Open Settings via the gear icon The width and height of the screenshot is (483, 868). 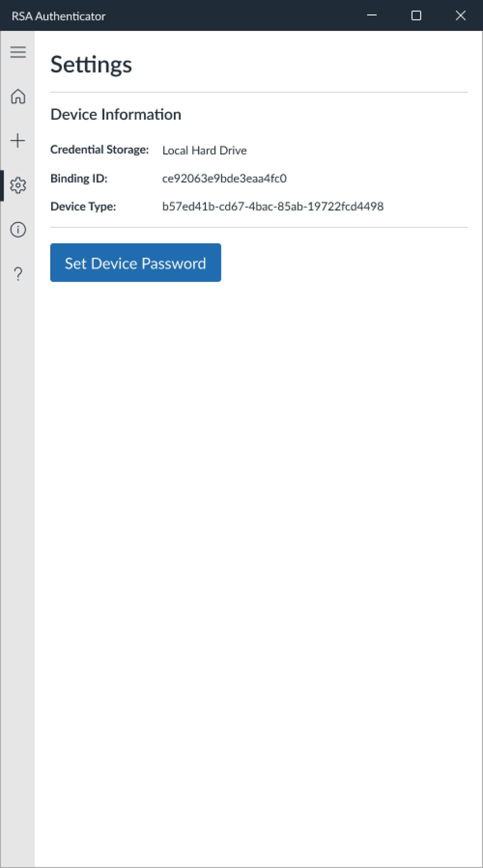tap(18, 185)
